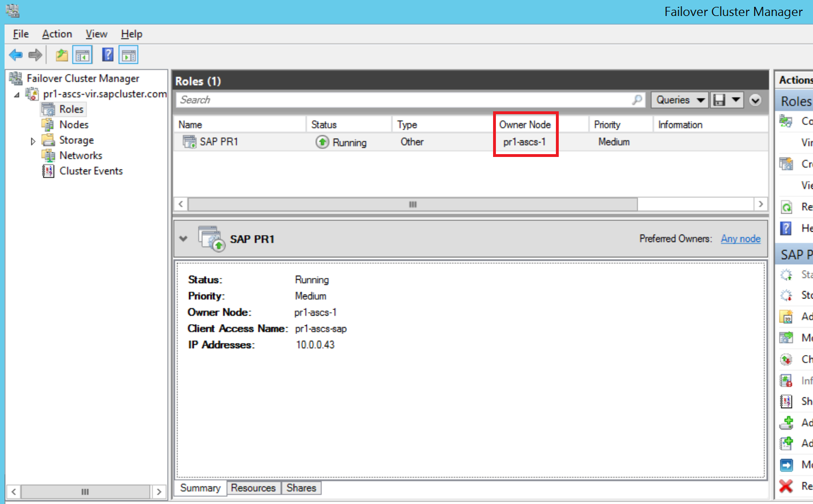813x504 pixels.
Task: Click the SAP PR1 role icon in the list
Action: (x=189, y=142)
